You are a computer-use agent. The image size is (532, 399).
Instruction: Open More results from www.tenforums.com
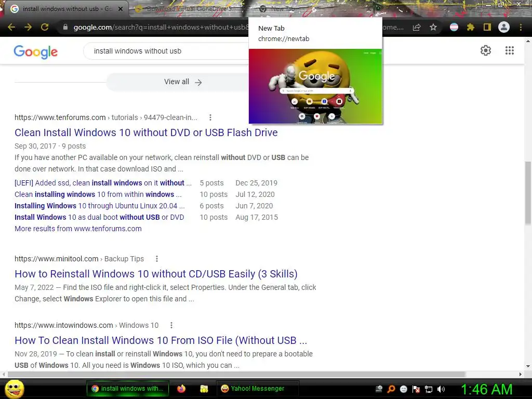click(78, 229)
